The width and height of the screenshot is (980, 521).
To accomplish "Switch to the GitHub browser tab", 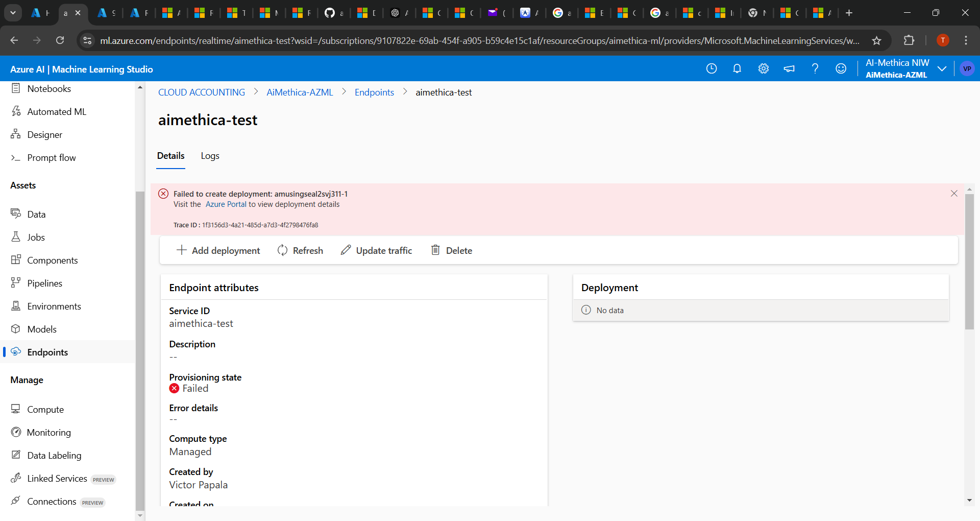I will (x=334, y=13).
